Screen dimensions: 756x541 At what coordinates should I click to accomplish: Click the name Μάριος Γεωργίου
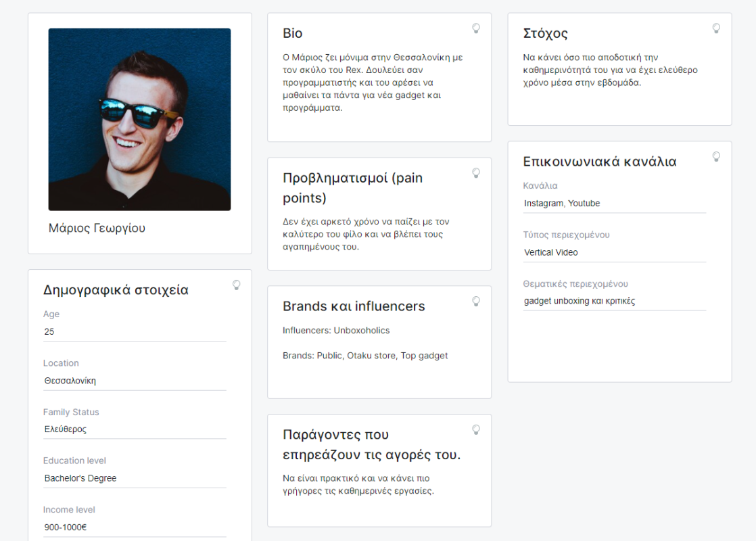pos(97,228)
